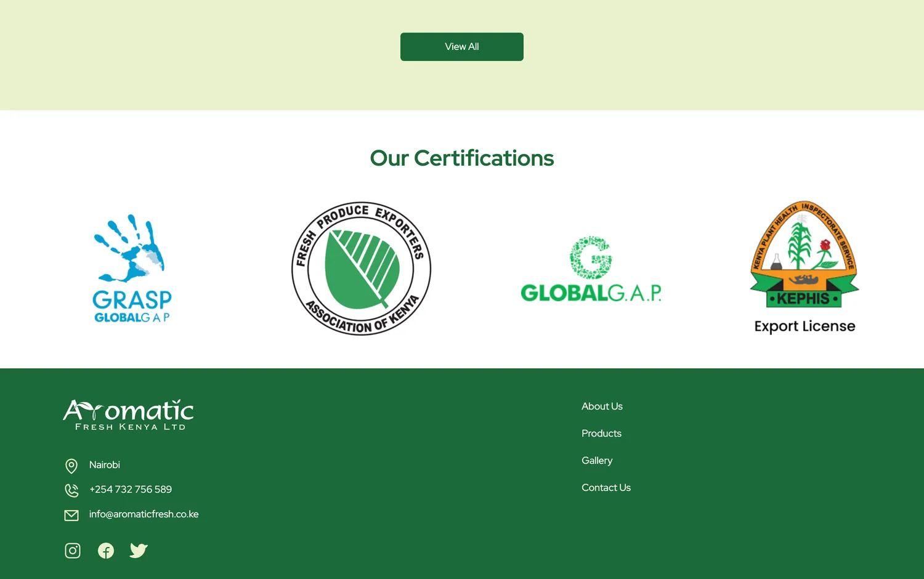Click the green GLOBALG.A.P. certification logo
924x579 pixels.
(591, 269)
